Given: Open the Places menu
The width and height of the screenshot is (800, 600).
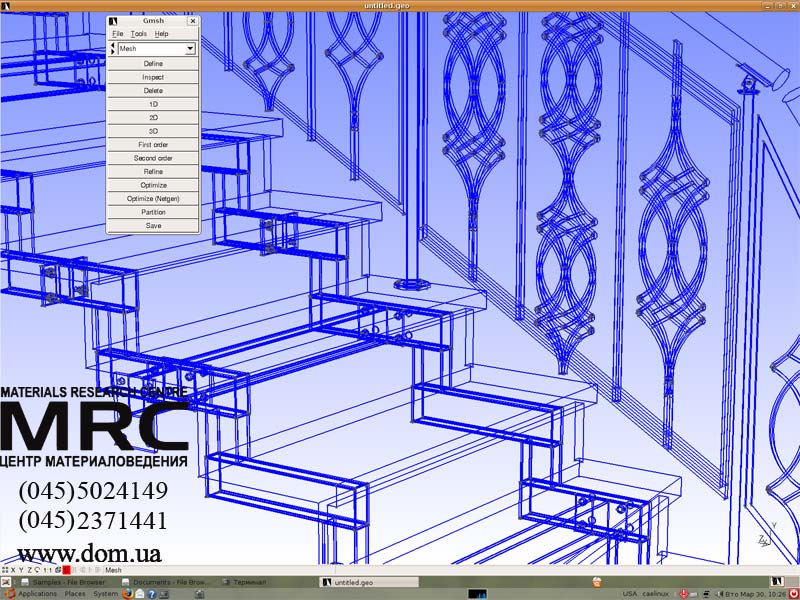Looking at the screenshot, I should tap(75, 594).
